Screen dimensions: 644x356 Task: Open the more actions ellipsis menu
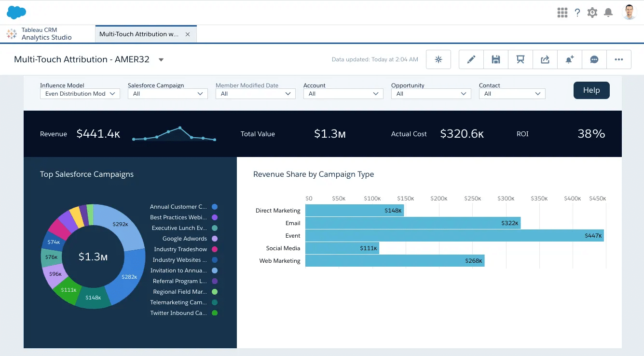coord(619,59)
